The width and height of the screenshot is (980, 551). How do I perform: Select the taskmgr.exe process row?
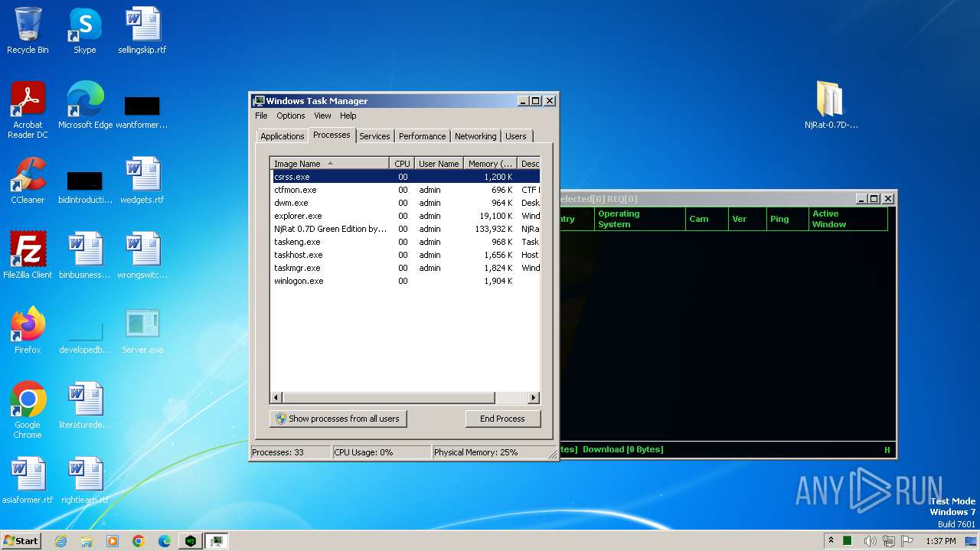point(405,268)
